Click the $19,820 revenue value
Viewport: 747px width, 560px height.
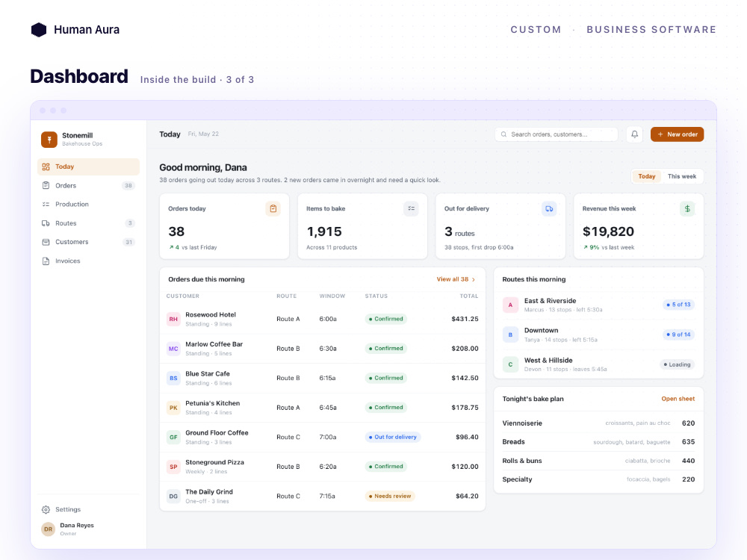[608, 231]
